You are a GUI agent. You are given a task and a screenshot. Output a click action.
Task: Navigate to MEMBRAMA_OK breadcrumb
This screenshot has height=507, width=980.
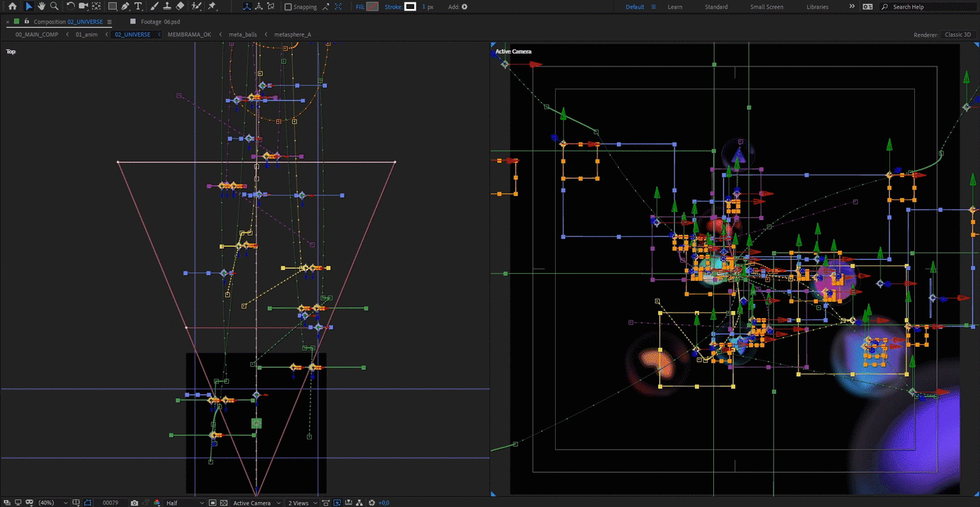click(189, 34)
